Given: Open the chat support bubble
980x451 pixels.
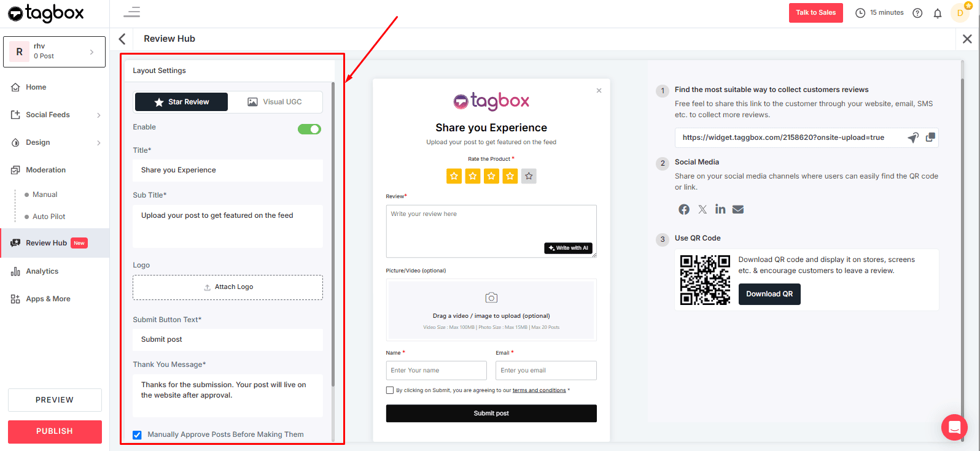Looking at the screenshot, I should point(954,427).
